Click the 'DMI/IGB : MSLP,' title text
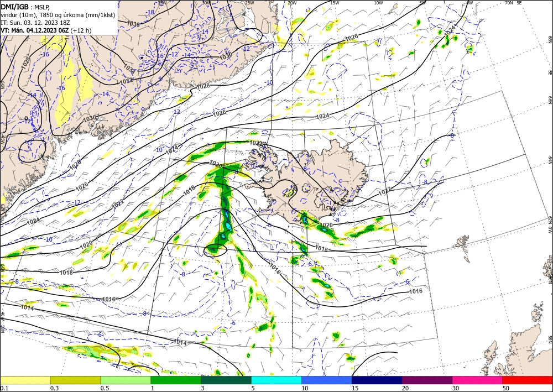This screenshot has width=553, height=392. (x=24, y=7)
